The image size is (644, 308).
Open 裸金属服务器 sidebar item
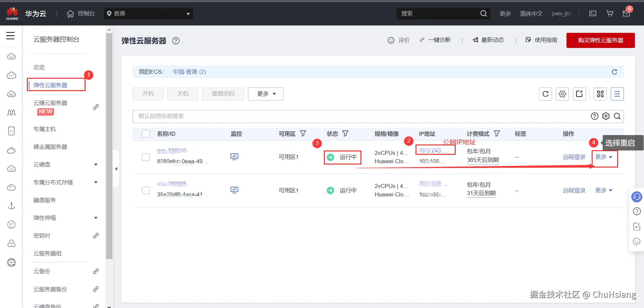pos(50,147)
